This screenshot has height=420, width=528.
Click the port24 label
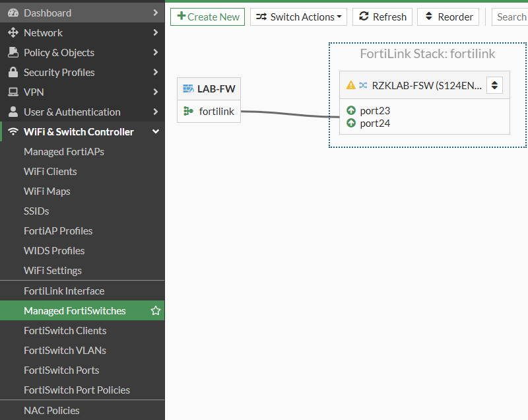click(x=375, y=123)
